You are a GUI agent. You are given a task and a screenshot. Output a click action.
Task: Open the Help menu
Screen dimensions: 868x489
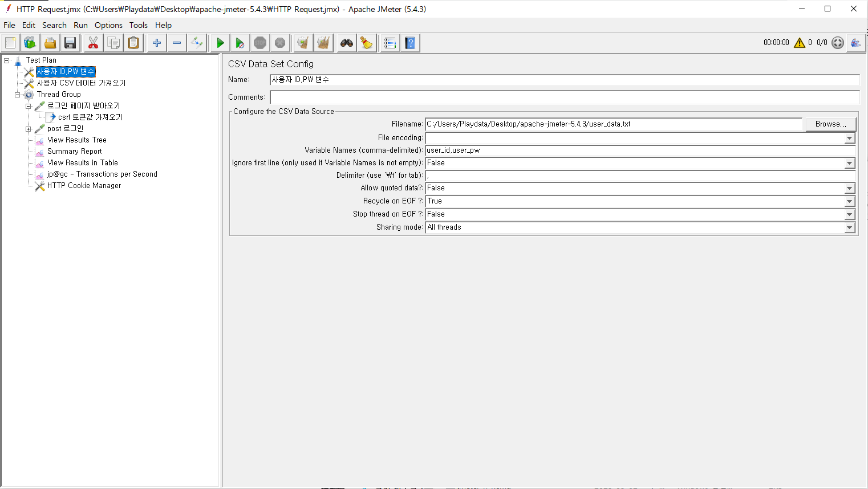click(163, 25)
